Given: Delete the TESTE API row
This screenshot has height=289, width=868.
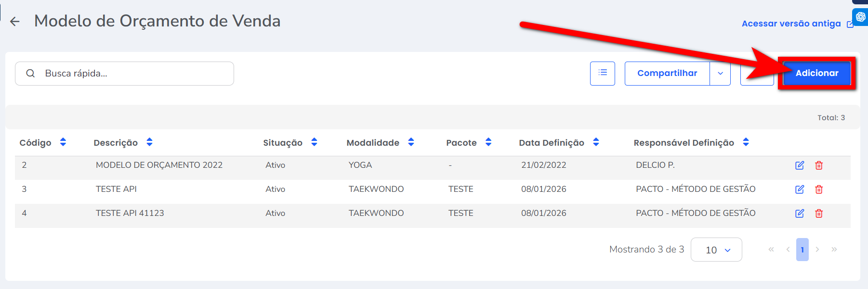Looking at the screenshot, I should 818,189.
